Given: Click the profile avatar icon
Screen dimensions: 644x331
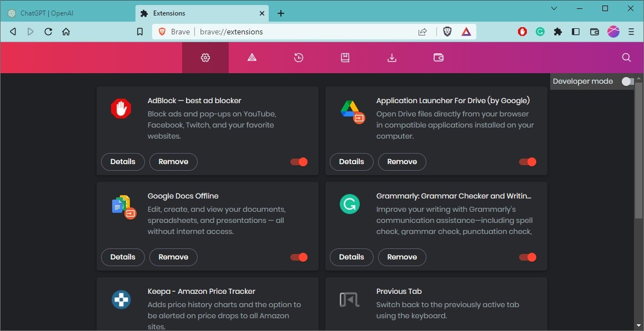Looking at the screenshot, I should (613, 32).
